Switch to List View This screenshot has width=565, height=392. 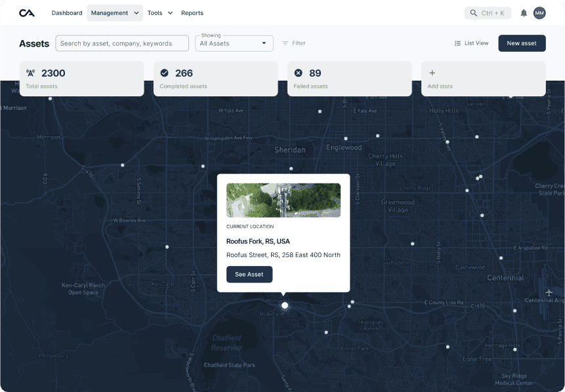[x=471, y=43]
